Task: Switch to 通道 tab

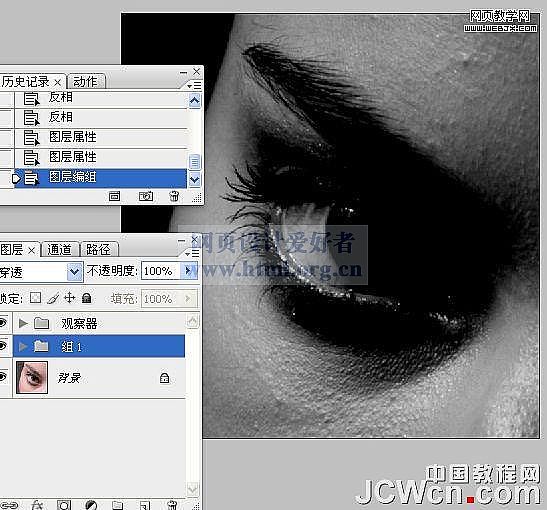Action: coord(59,250)
